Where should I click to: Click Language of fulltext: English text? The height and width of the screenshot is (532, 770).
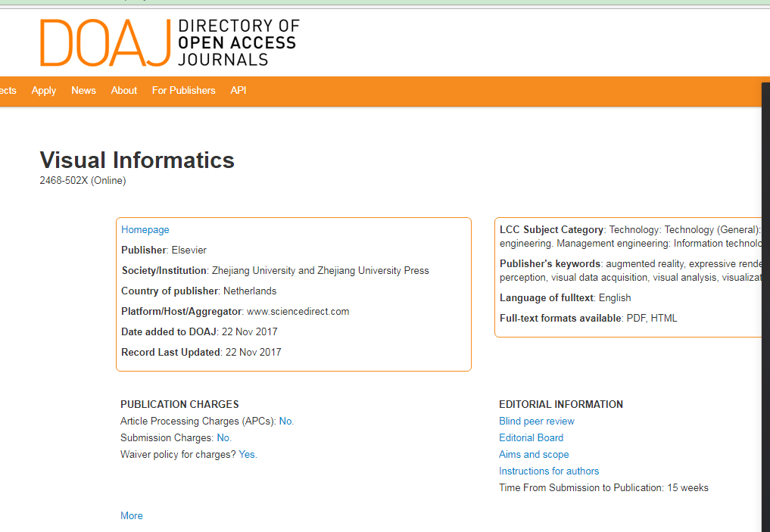tap(566, 298)
